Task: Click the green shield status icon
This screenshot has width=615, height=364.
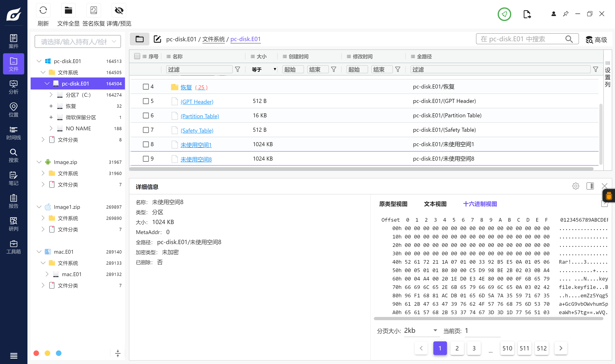Action: click(x=504, y=14)
